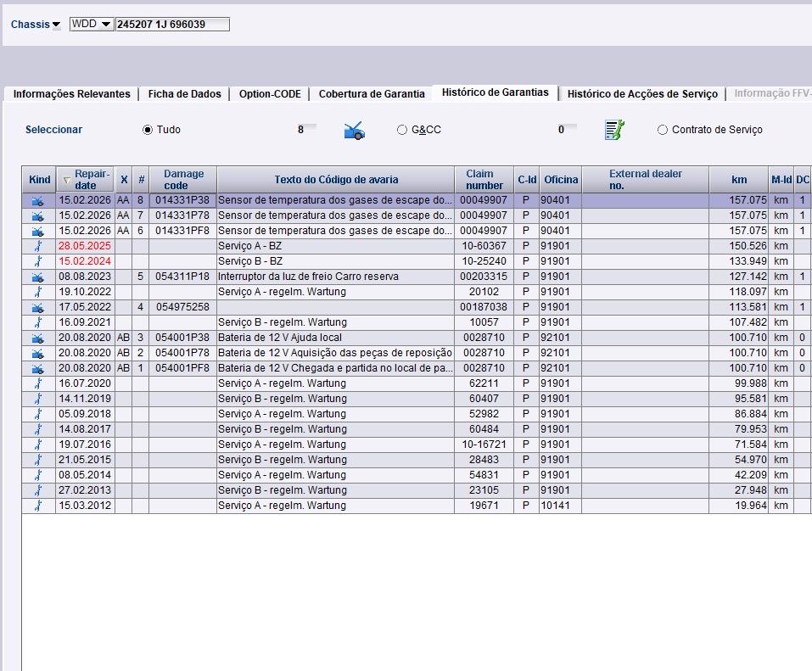The image size is (812, 671).
Task: Click the service icon in the 15.03.2012 row
Action: pos(38,506)
